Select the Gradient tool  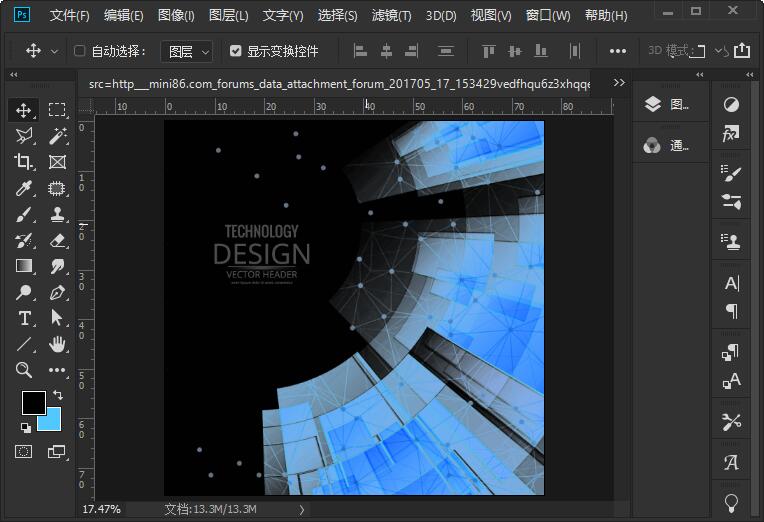23,266
